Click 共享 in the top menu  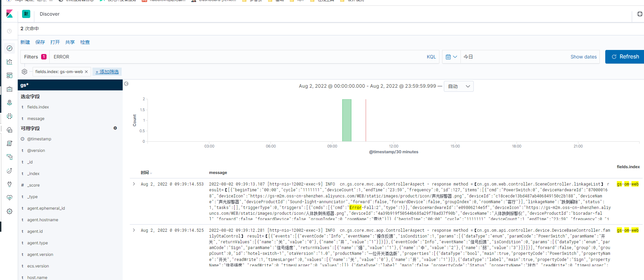(70, 42)
